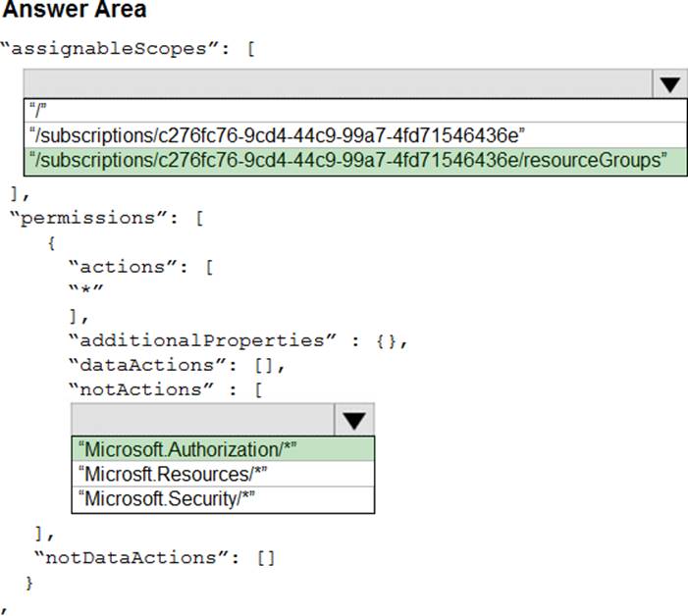Click the empty assignableScopes combo box field
Screen dimensions: 688x616
point(337,84)
